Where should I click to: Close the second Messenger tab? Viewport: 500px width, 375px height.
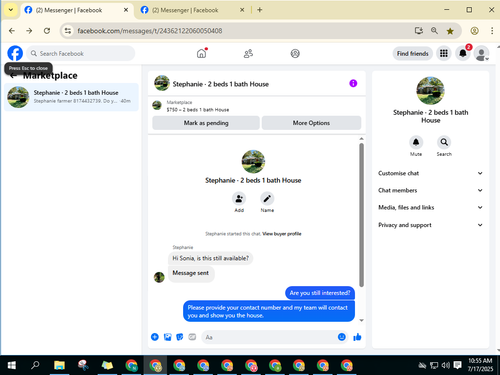(242, 10)
